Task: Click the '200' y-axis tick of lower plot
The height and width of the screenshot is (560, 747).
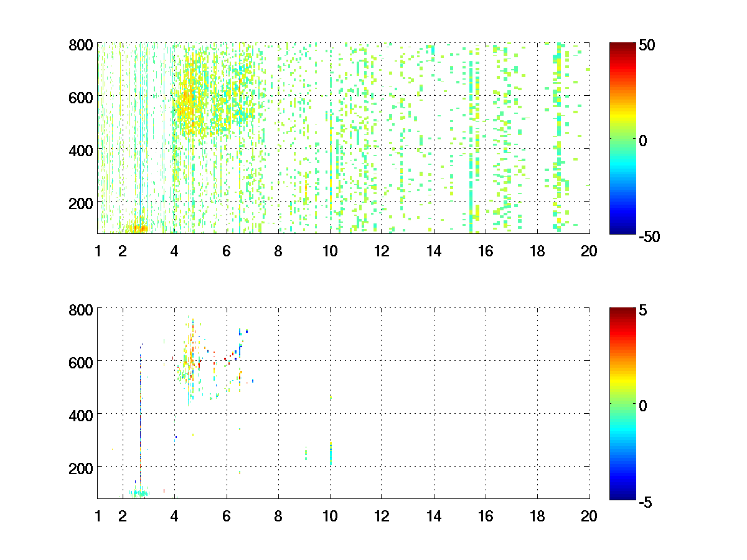Action: tap(81, 467)
